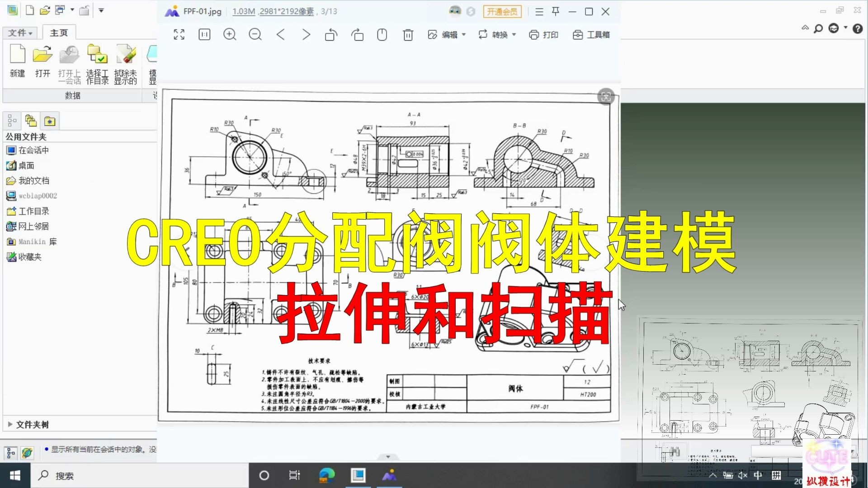This screenshot has width=868, height=488.
Task: Click the 开通会员 membership button
Action: (x=502, y=12)
